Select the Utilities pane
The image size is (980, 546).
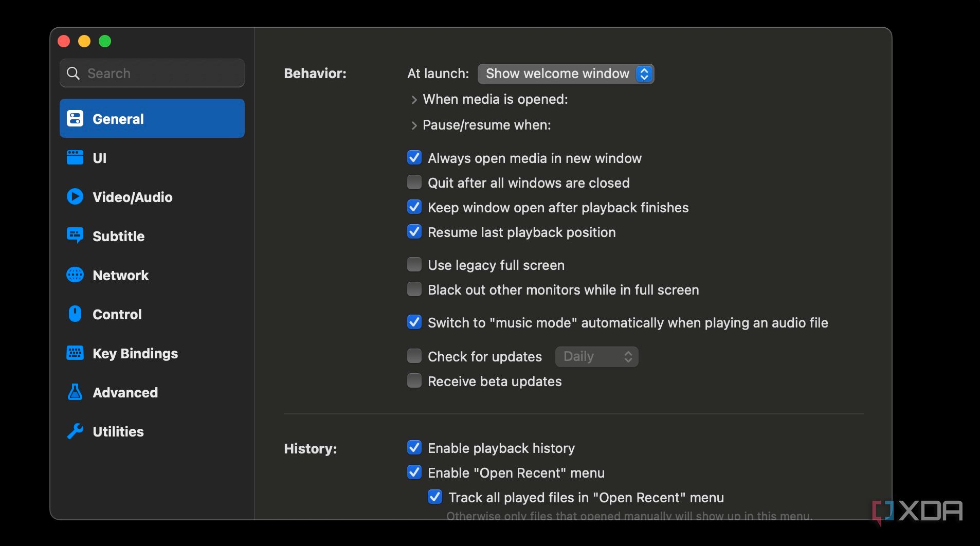(152, 431)
